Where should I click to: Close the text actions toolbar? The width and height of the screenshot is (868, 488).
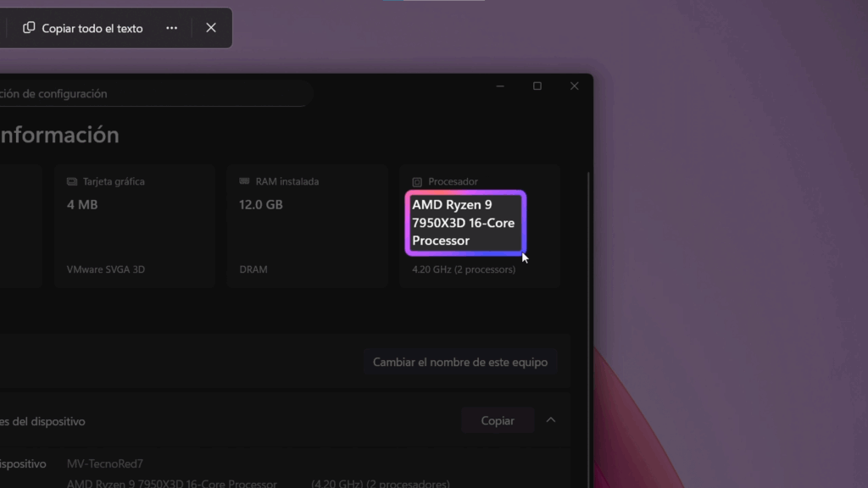[211, 28]
